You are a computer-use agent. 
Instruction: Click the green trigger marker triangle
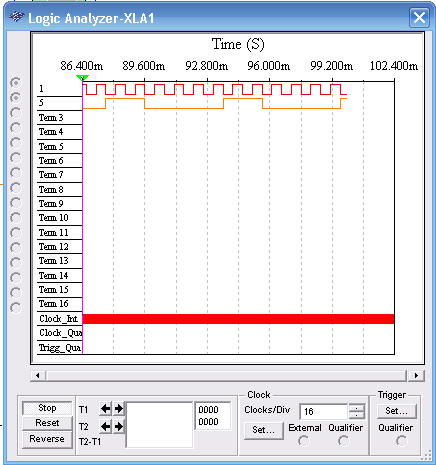(82, 78)
